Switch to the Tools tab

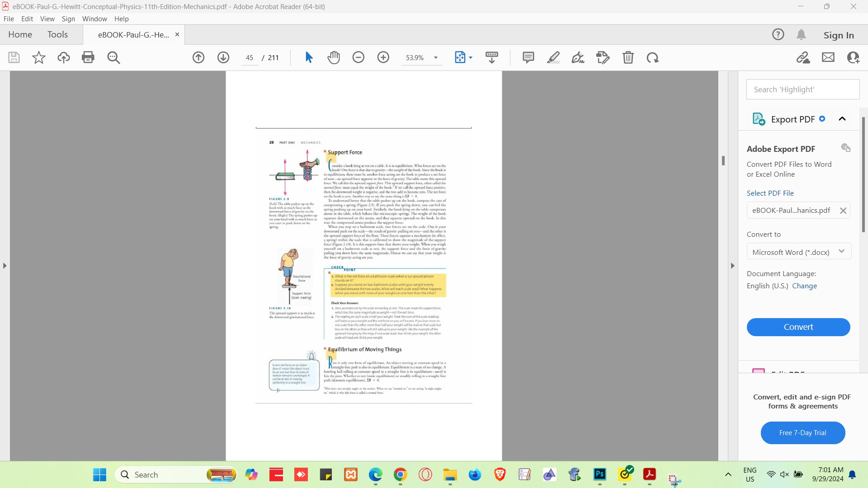coord(57,35)
